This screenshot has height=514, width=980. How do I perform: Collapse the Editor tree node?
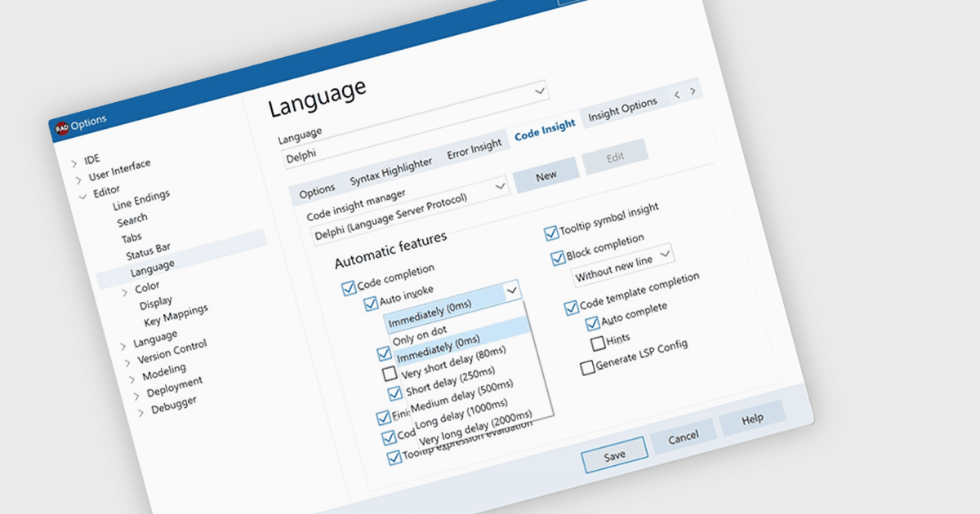point(83,196)
